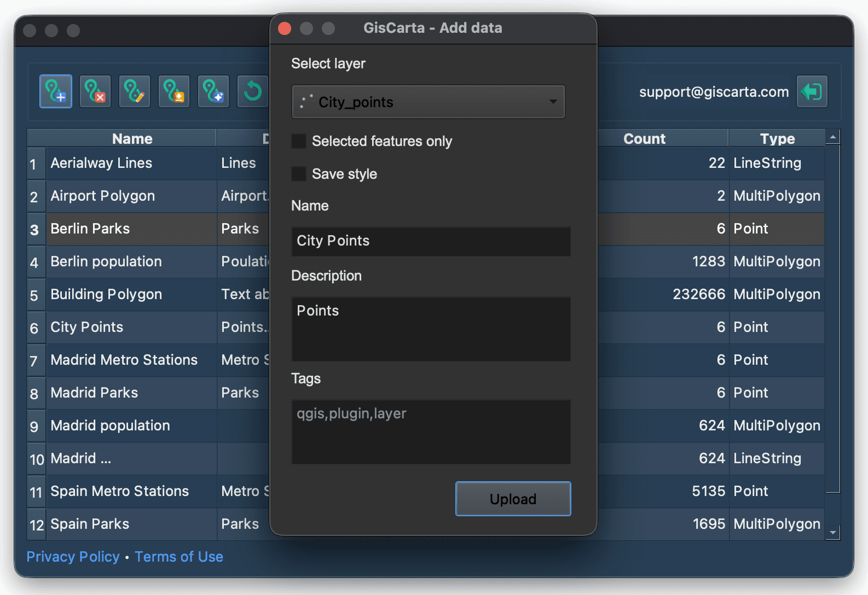The width and height of the screenshot is (868, 595).
Task: Click the count cell showing 5135
Action: tap(709, 491)
